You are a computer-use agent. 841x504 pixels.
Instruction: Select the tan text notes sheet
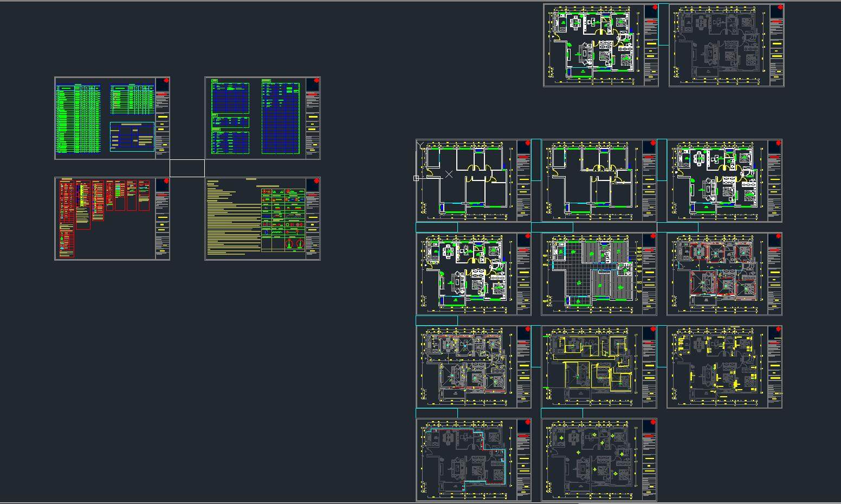point(262,219)
